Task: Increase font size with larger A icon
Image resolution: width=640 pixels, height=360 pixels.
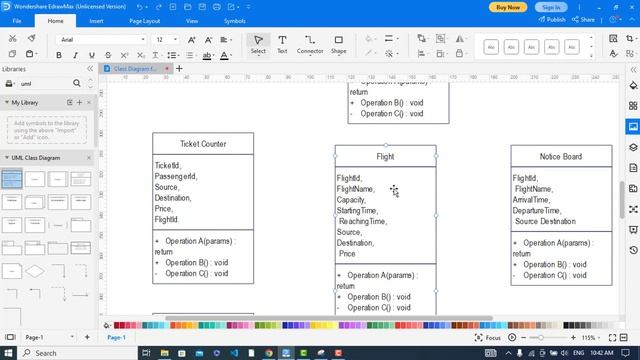Action: (191, 40)
